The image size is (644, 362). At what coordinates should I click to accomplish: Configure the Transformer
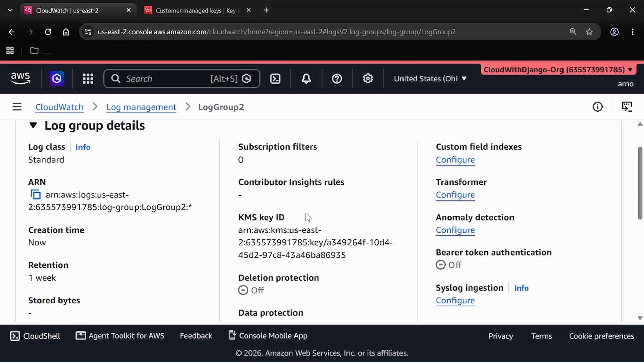pyautogui.click(x=455, y=195)
